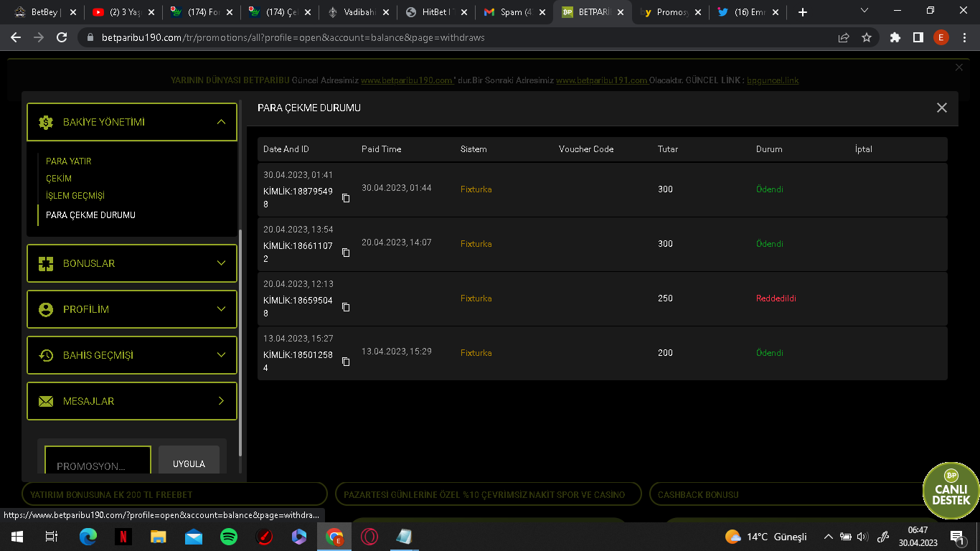Bookmark this page with the star icon
Viewport: 980px width, 551px height.
tap(867, 37)
